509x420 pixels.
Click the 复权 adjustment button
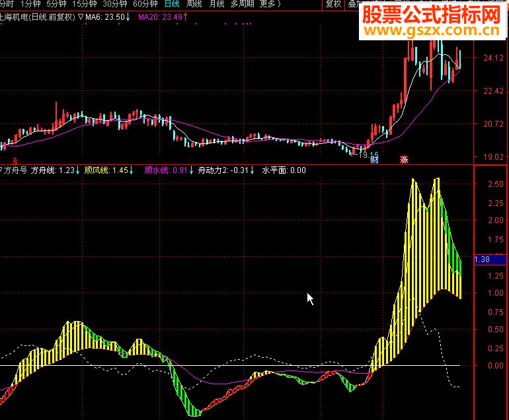pos(333,4)
